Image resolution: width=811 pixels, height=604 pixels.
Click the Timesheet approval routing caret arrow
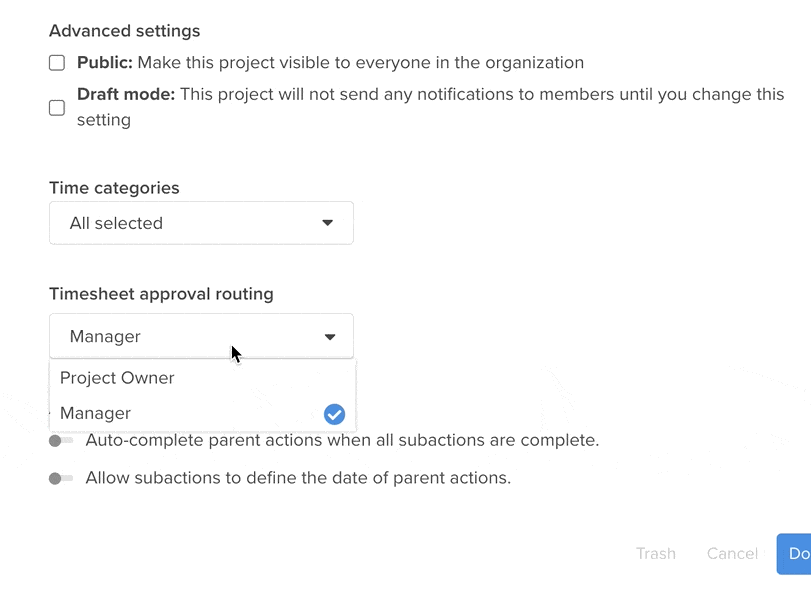tap(330, 337)
